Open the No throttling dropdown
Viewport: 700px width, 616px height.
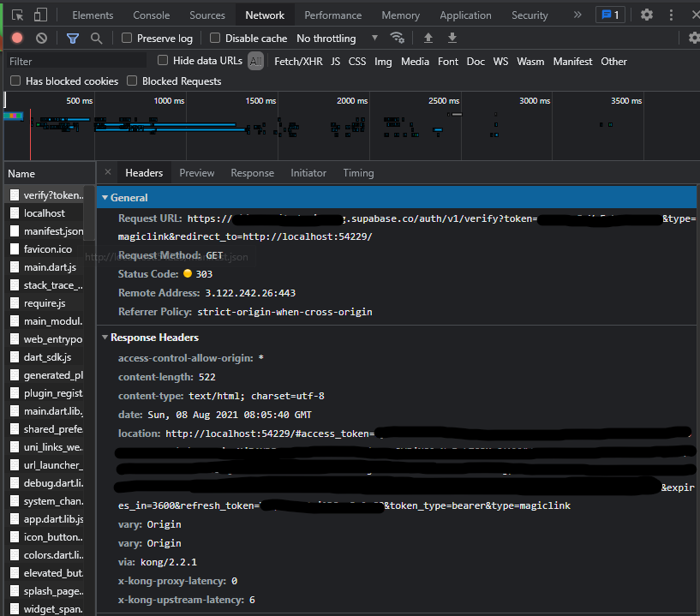[337, 39]
